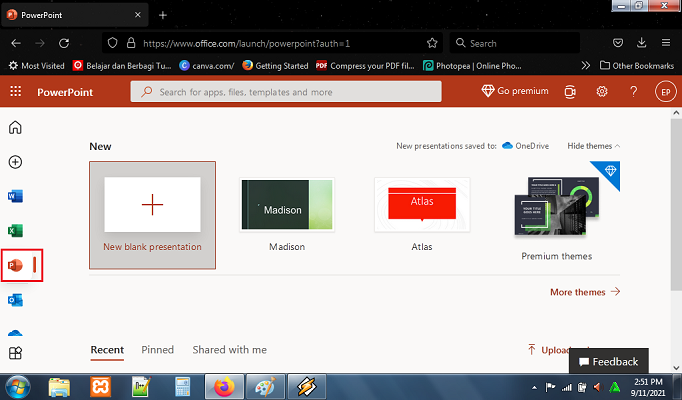
Task: Click the browser URL address bar
Action: coord(272,43)
